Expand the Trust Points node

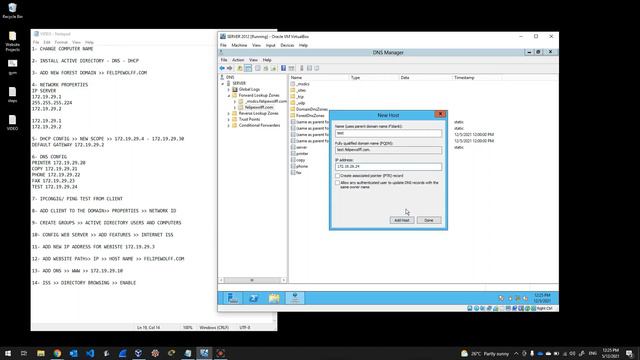[229, 119]
